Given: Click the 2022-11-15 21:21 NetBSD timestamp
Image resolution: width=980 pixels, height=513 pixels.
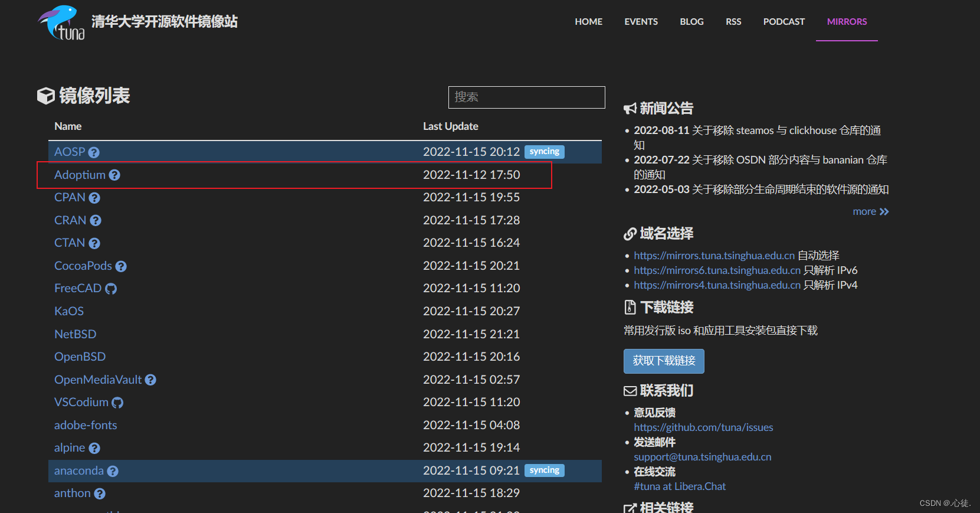Looking at the screenshot, I should (471, 334).
